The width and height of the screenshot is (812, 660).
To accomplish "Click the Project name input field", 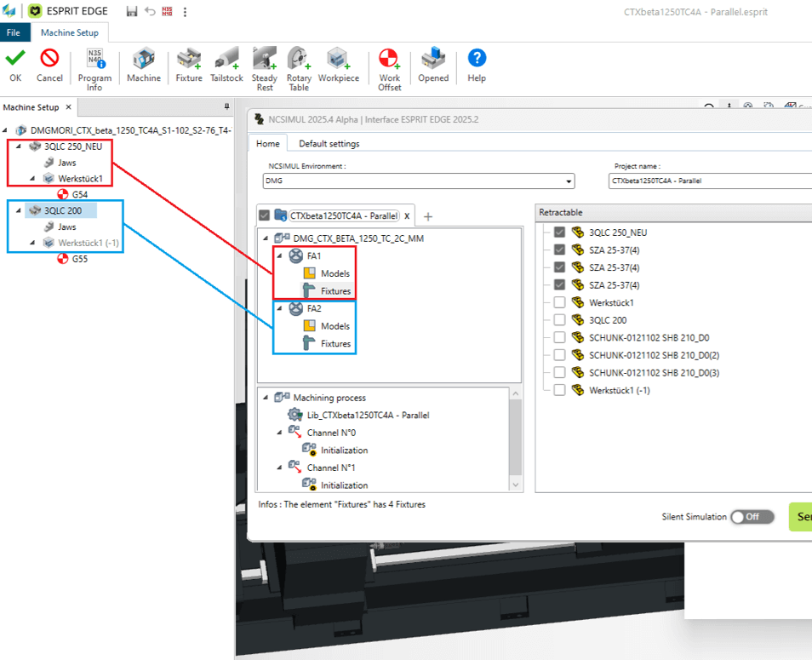I will 710,181.
